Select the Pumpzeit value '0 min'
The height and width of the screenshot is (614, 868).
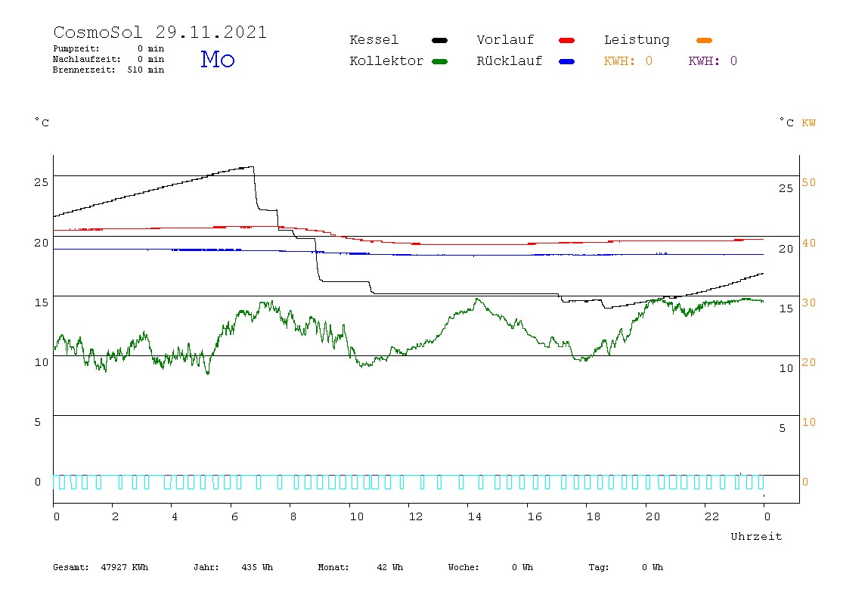click(x=151, y=48)
